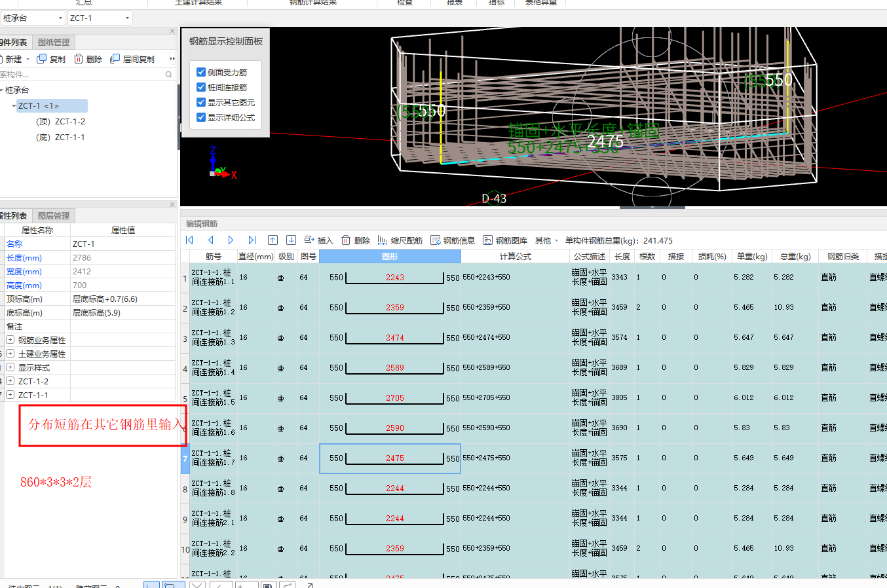The image size is (887, 588).
Task: Uncheck 侧面受力筋 checkbox
Action: 201,72
